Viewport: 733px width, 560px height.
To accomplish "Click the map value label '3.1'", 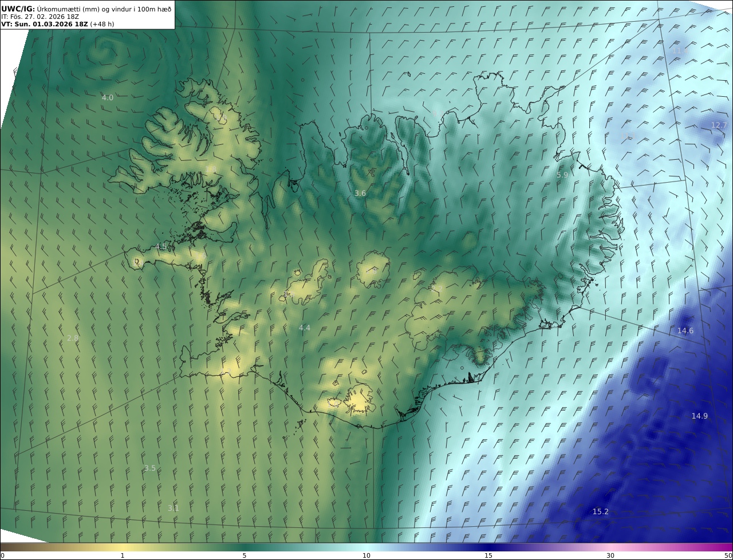I will coord(173,508).
